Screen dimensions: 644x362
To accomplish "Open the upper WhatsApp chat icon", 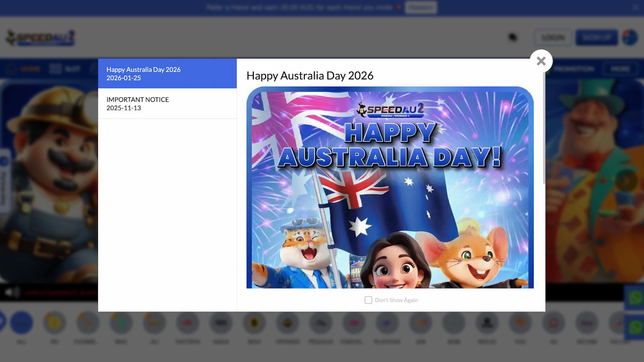I will [635, 298].
